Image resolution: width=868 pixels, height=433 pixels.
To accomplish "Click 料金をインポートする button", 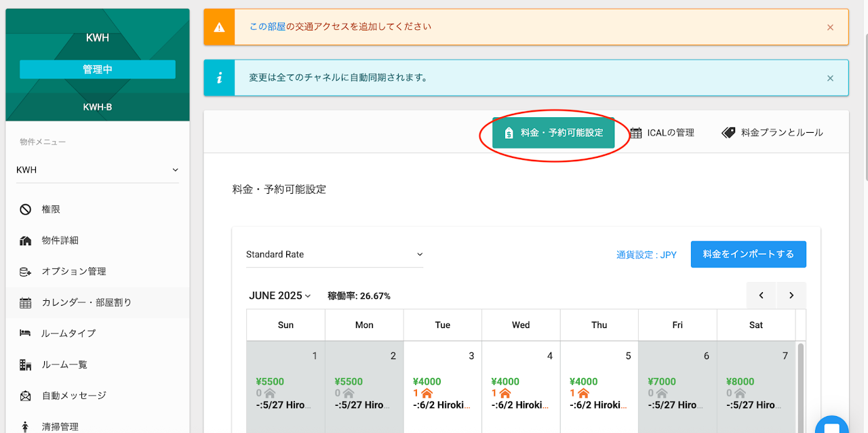I will [x=748, y=254].
